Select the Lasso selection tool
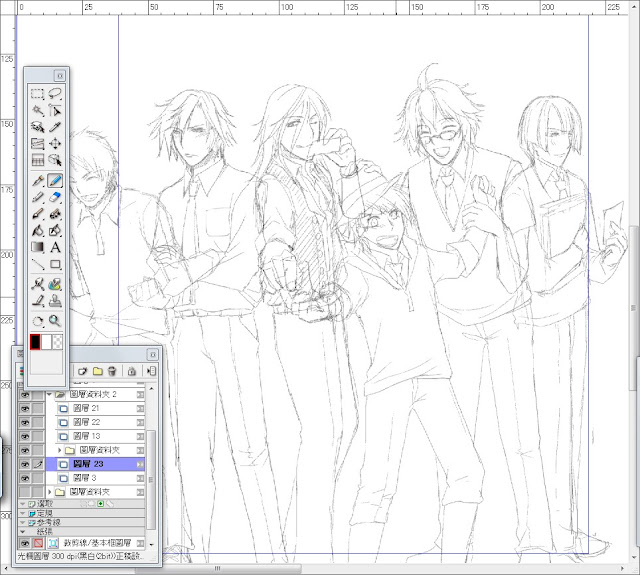The width and height of the screenshot is (640, 575). (x=55, y=94)
